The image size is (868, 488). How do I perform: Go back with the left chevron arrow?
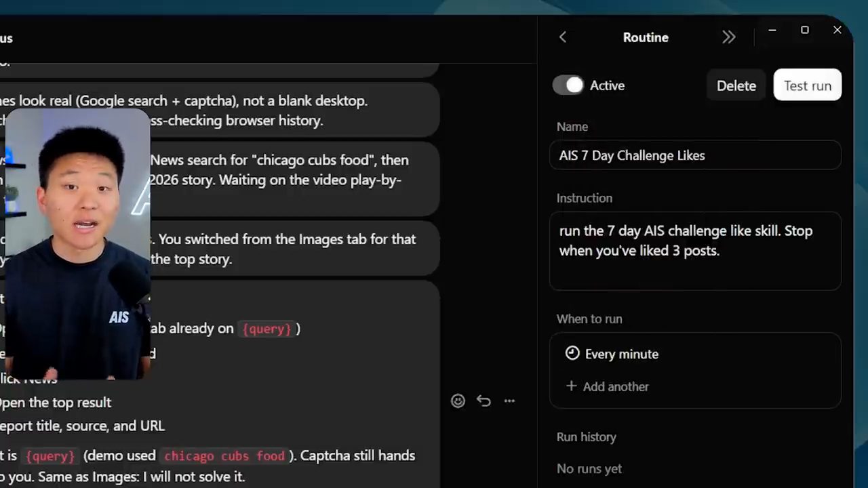(562, 37)
